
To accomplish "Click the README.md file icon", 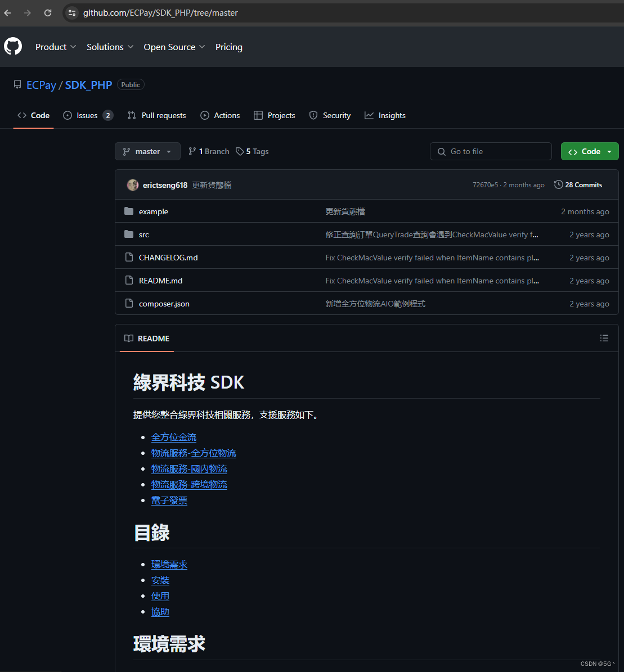I will tap(129, 280).
